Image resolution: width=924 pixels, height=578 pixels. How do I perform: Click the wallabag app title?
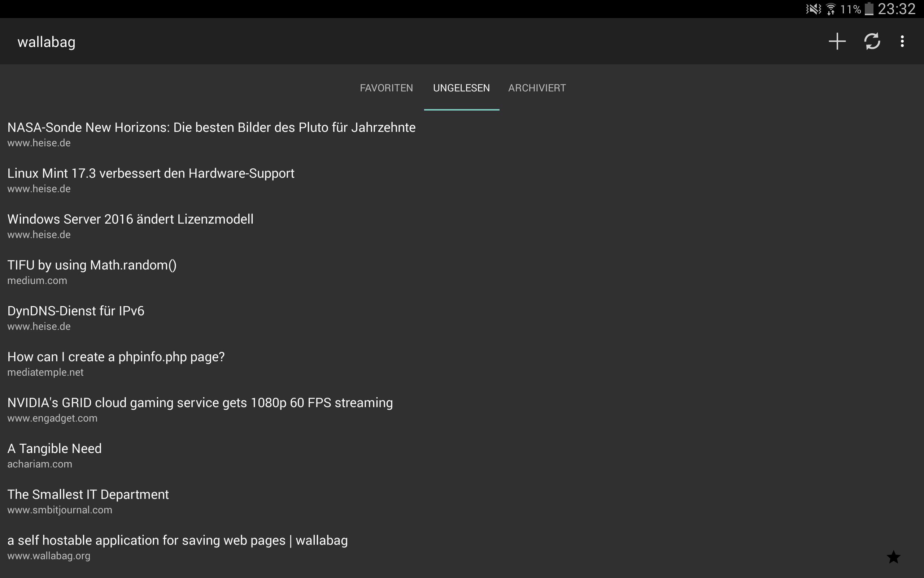(x=46, y=42)
